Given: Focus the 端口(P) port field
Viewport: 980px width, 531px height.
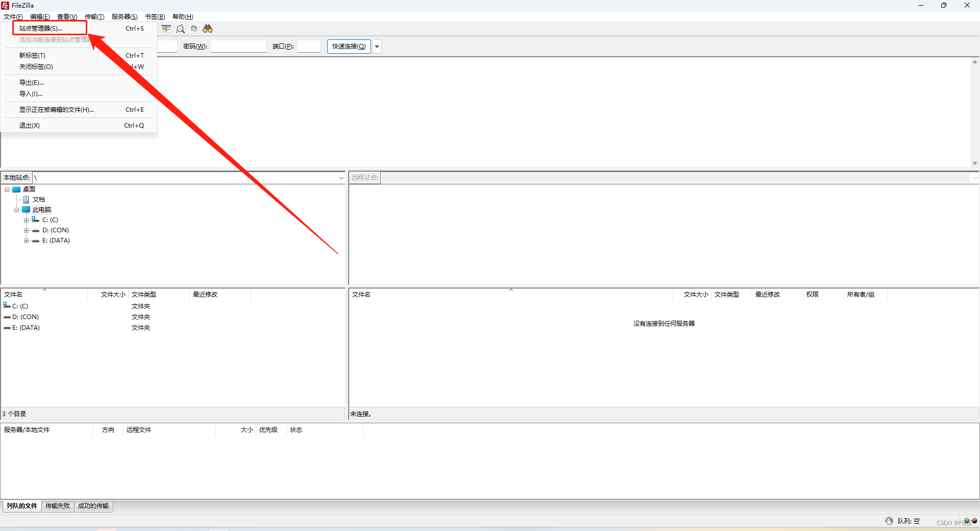Looking at the screenshot, I should 309,46.
